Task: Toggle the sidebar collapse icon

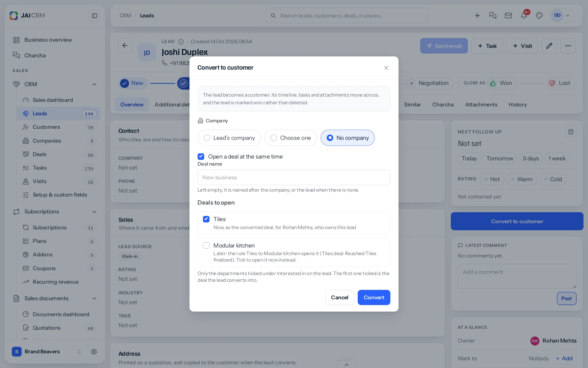Action: (94, 16)
